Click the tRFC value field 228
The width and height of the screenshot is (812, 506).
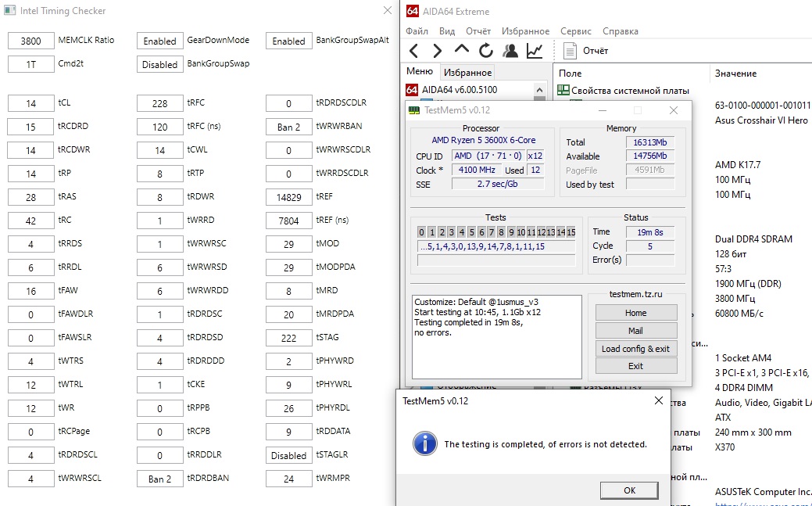(x=160, y=103)
